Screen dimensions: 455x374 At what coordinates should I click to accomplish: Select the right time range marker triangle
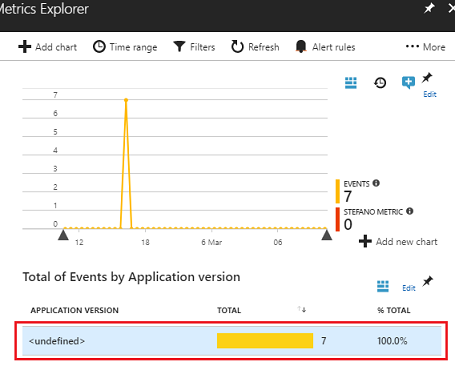pyautogui.click(x=327, y=235)
